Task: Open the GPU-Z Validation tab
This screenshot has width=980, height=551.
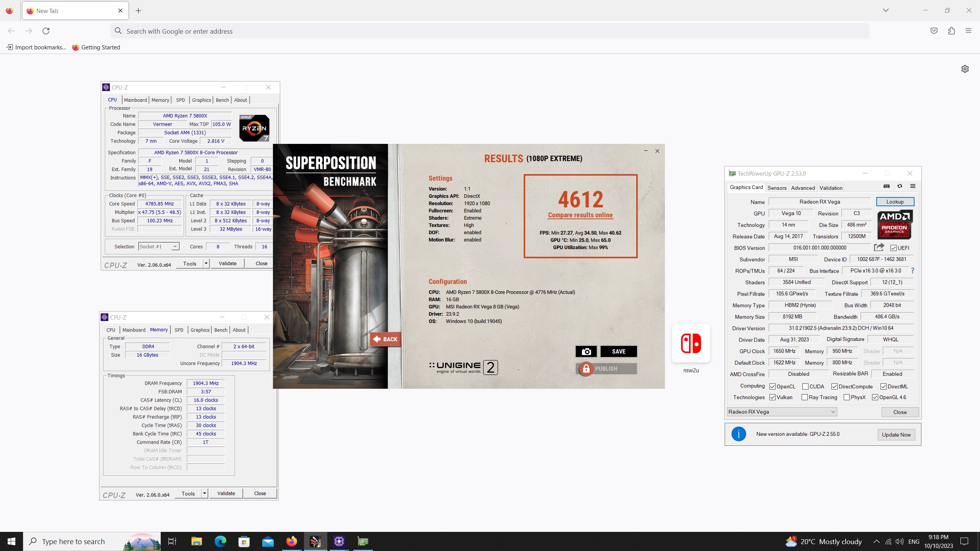Action: coord(831,187)
